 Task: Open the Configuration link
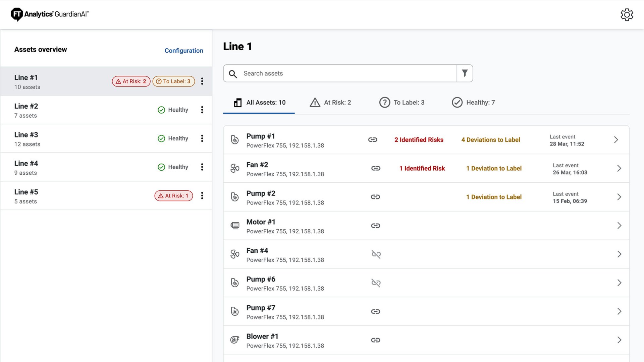184,50
